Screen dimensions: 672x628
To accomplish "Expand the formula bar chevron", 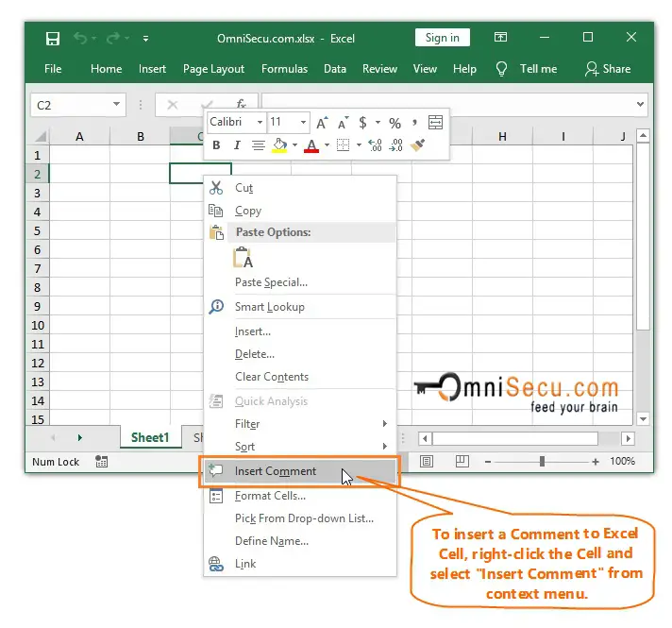I will [640, 104].
